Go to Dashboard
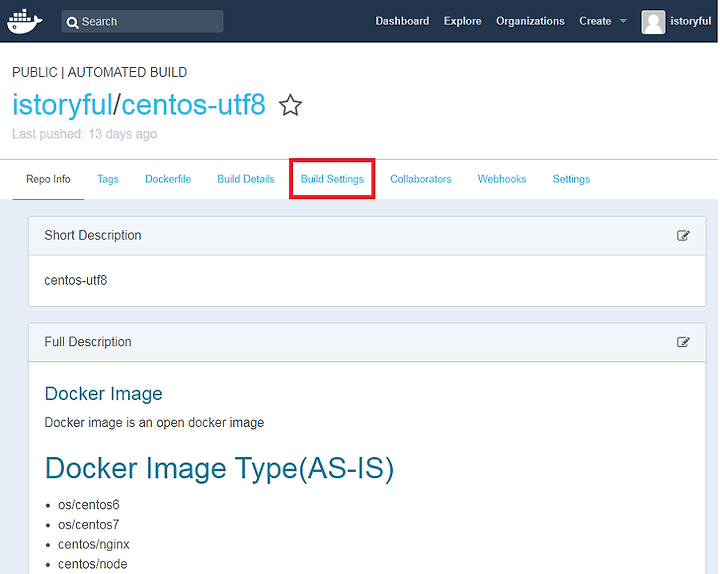 [402, 21]
